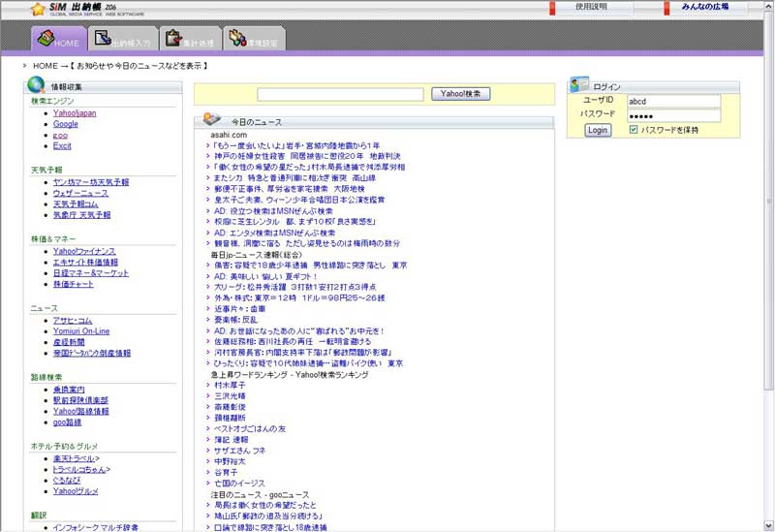Click the ユーザID input field
This screenshot has width=775, height=532.
point(672,100)
